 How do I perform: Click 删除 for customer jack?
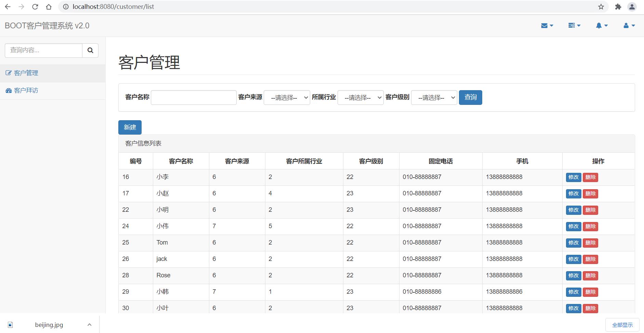(x=590, y=259)
